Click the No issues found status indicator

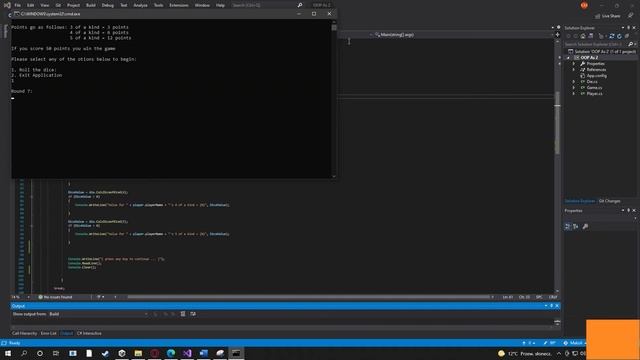click(55, 297)
